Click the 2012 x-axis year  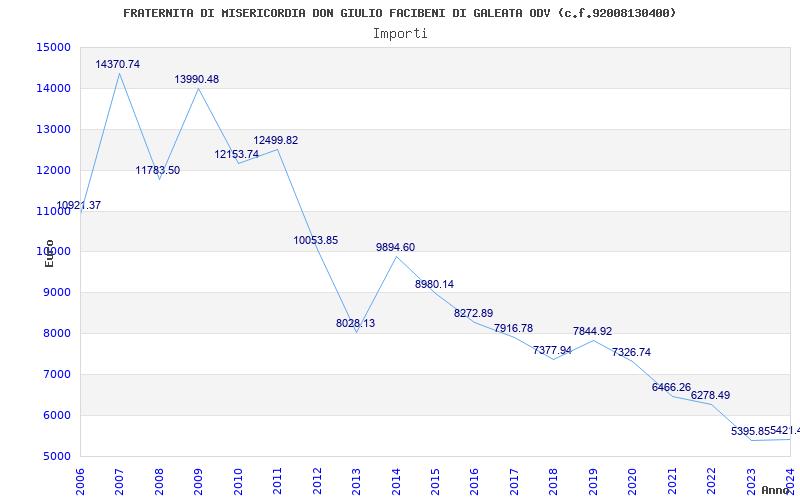[317, 481]
